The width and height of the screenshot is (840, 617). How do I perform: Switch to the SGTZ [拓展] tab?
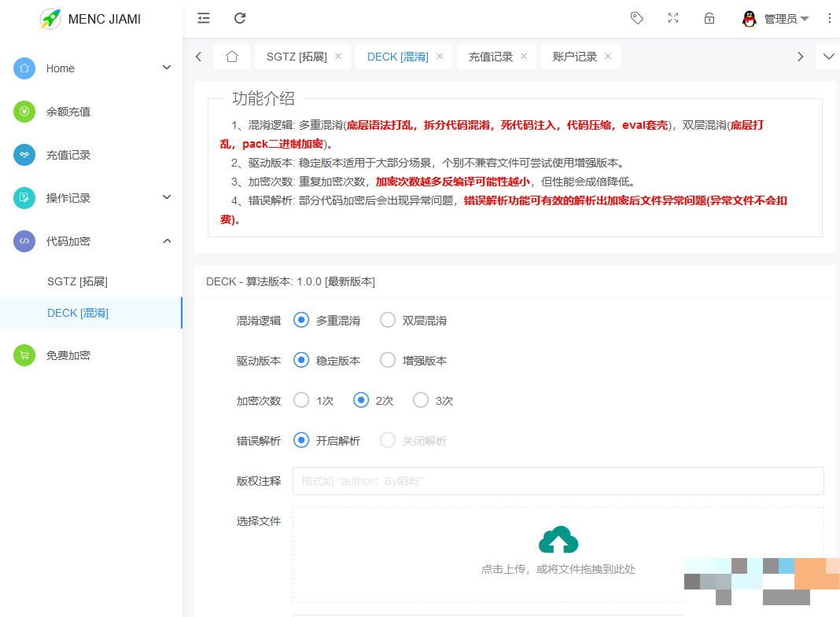click(297, 57)
